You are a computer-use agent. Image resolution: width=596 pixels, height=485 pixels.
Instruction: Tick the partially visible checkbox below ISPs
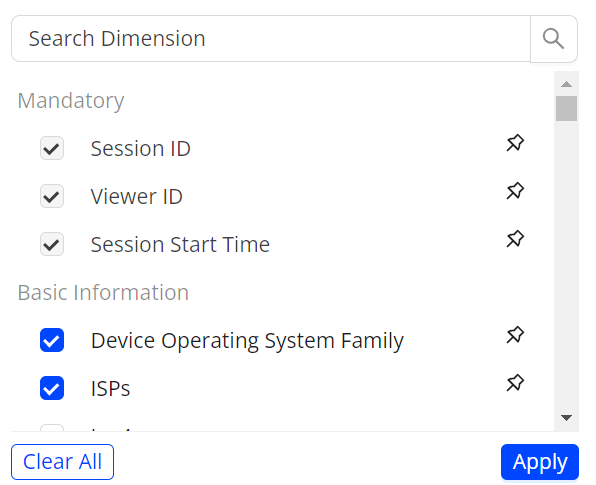coord(52,428)
